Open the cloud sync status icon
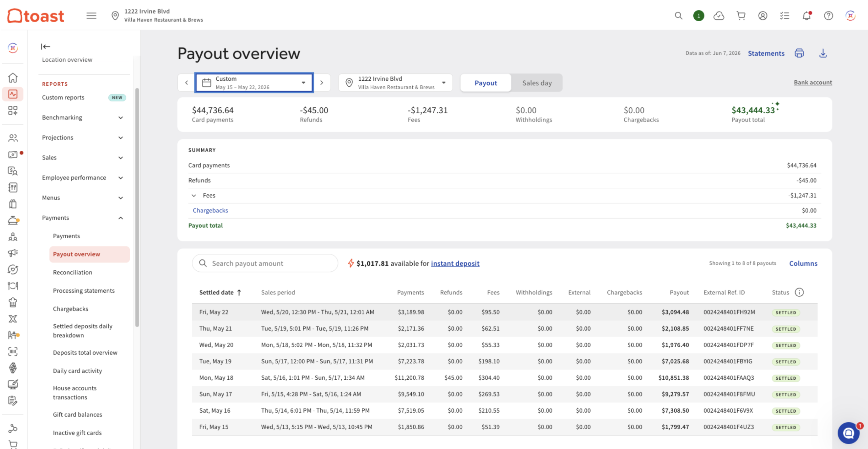Image resolution: width=868 pixels, height=449 pixels. [x=719, y=16]
